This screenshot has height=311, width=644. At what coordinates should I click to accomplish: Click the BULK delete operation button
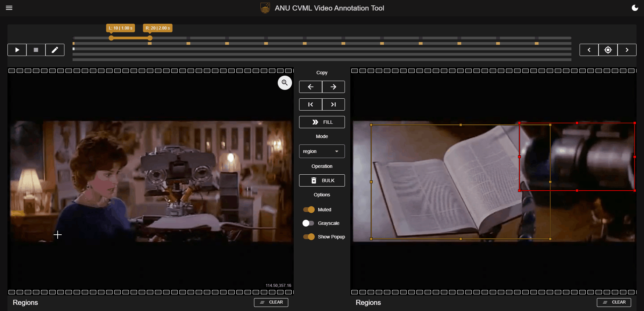[322, 180]
